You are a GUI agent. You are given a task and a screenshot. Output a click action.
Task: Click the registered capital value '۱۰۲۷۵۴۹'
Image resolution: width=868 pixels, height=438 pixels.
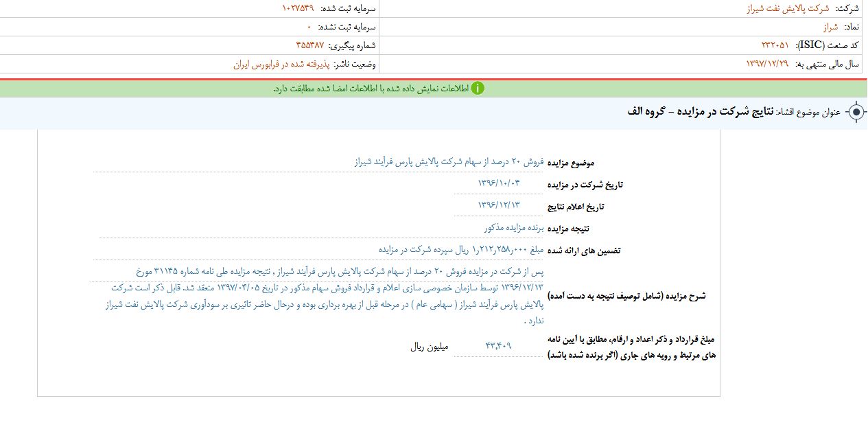tap(297, 9)
